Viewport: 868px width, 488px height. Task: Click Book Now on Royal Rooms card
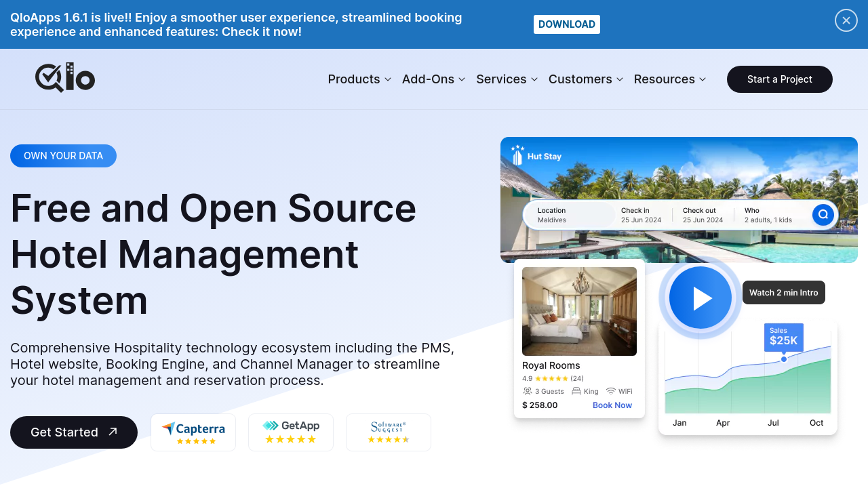pyautogui.click(x=612, y=405)
